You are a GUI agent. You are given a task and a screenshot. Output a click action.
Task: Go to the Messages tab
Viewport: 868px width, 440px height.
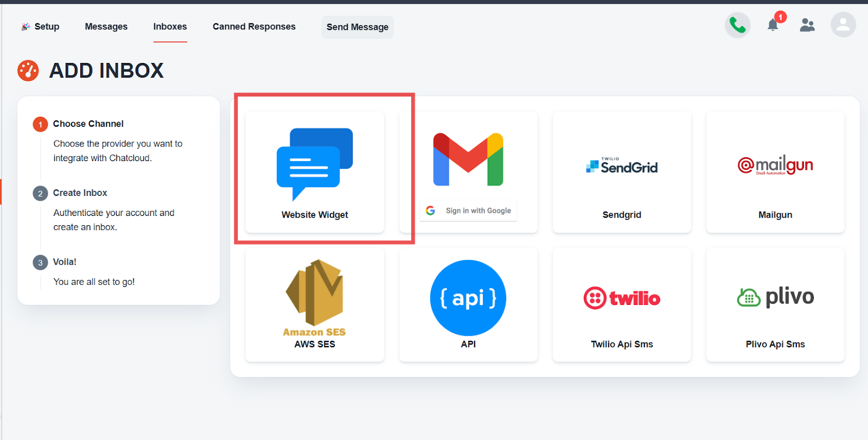click(x=106, y=27)
